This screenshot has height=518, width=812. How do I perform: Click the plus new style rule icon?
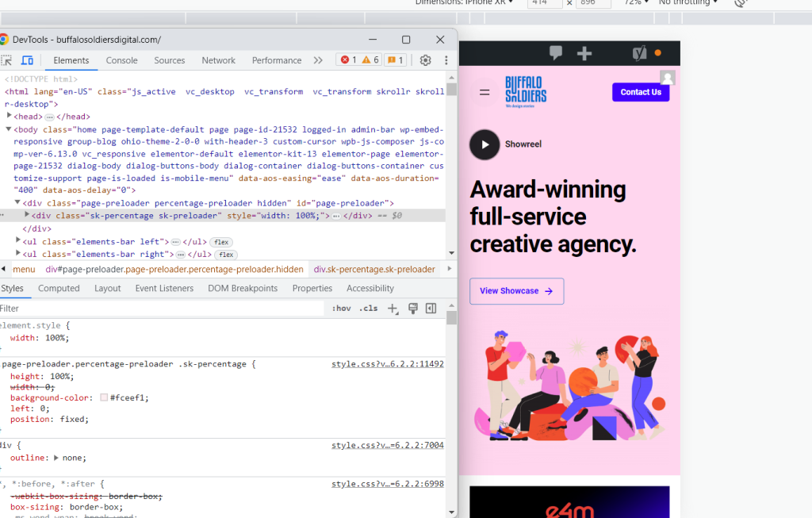(393, 309)
